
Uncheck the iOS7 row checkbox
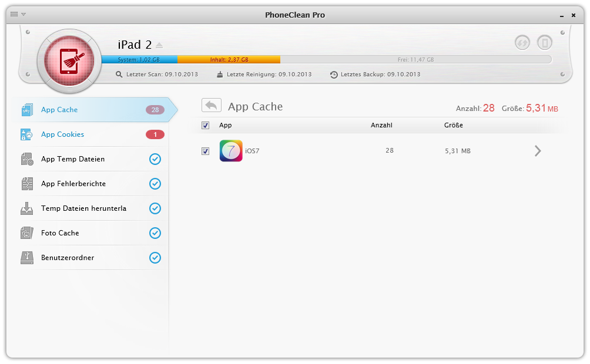(x=206, y=151)
